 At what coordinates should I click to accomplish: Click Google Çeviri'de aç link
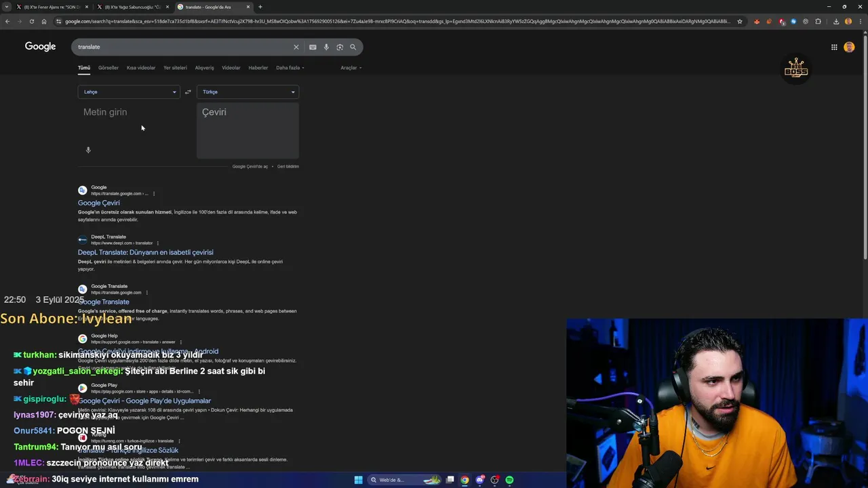click(x=250, y=166)
